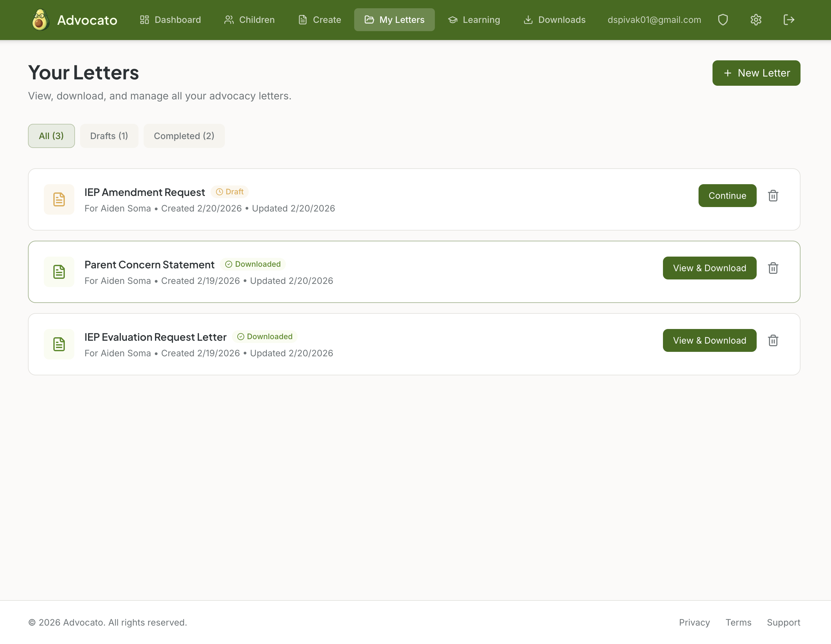Image resolution: width=831 pixels, height=644 pixels.
Task: Open the Learning graduation cap icon
Action: [453, 20]
